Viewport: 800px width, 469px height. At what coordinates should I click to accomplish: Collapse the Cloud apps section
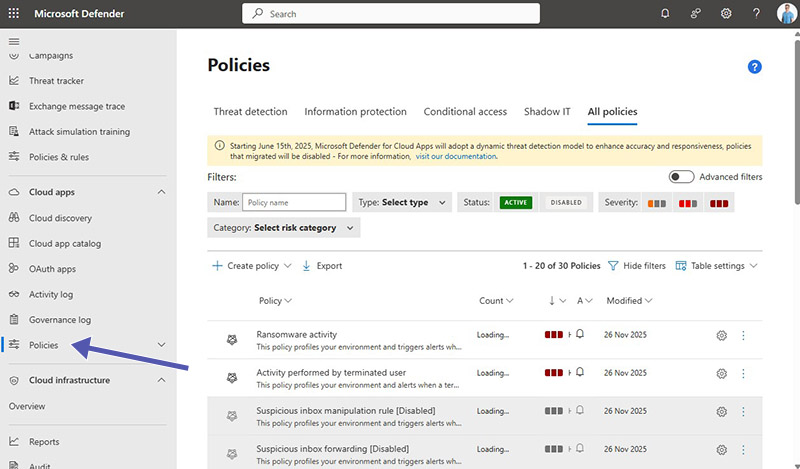pyautogui.click(x=161, y=192)
